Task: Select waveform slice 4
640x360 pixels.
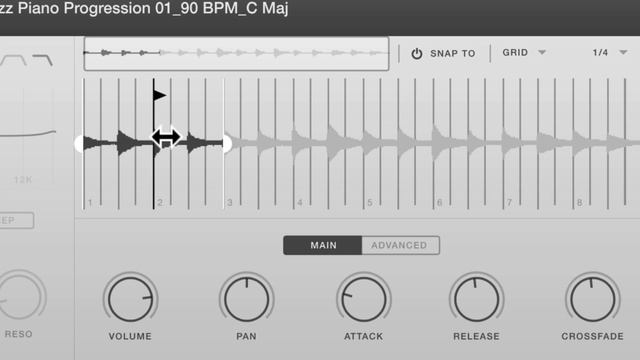Action: coord(328,144)
